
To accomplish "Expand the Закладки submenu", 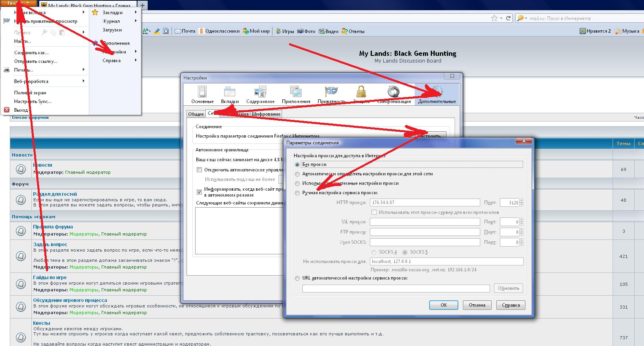I will (x=136, y=12).
